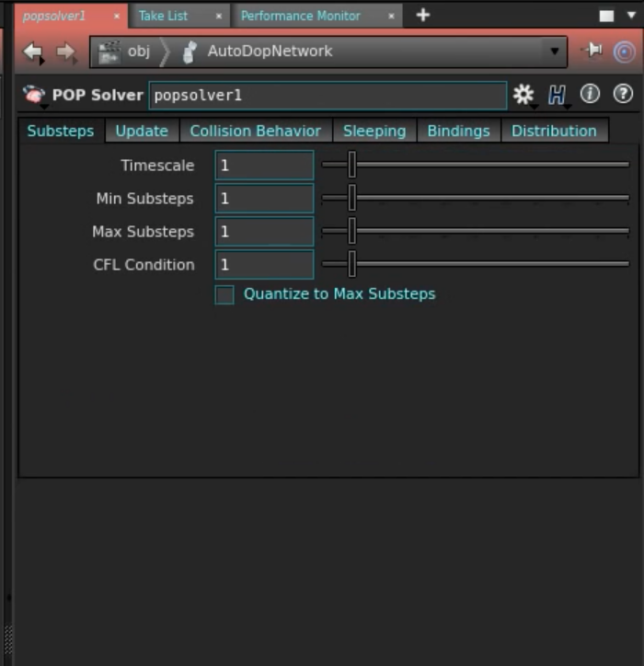Click the Max Substeps value field
The image size is (644, 666).
point(264,231)
